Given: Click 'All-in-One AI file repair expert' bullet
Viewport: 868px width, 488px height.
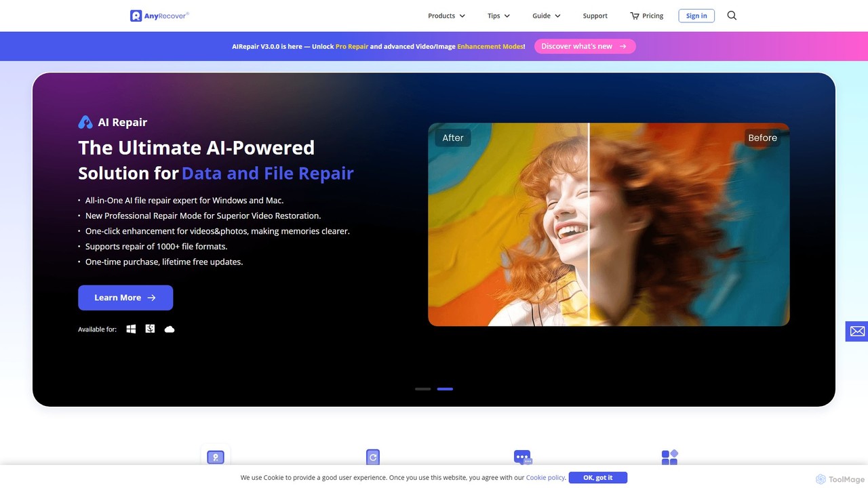Looking at the screenshot, I should [184, 200].
